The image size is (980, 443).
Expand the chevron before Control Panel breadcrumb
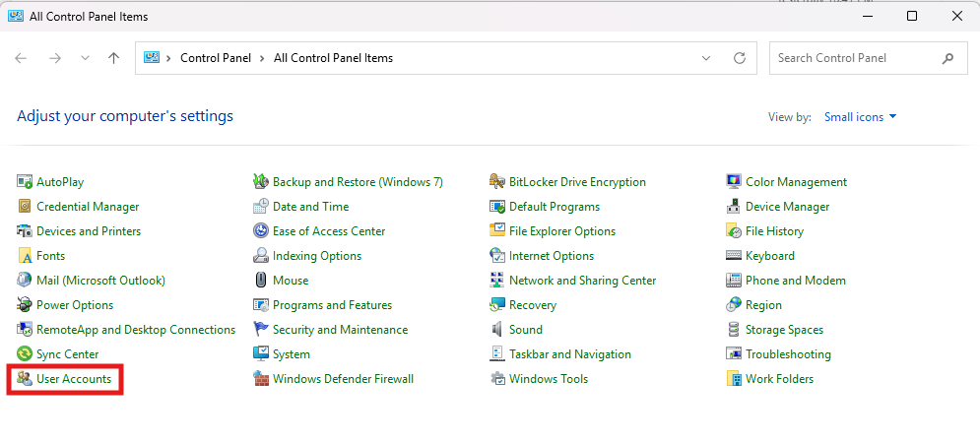tap(168, 58)
